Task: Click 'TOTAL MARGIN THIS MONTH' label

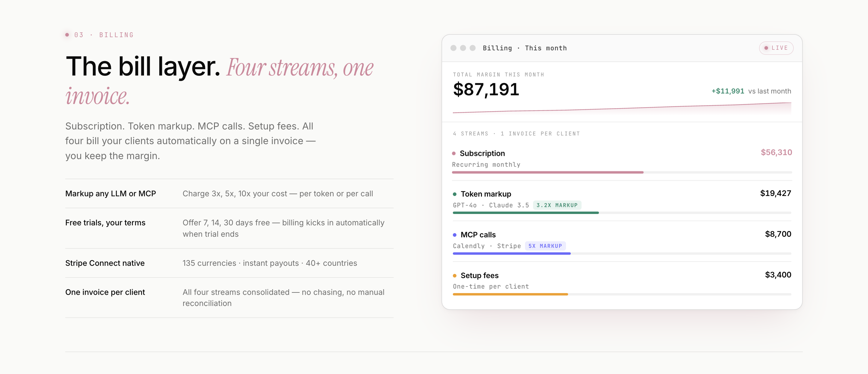Action: click(x=498, y=75)
